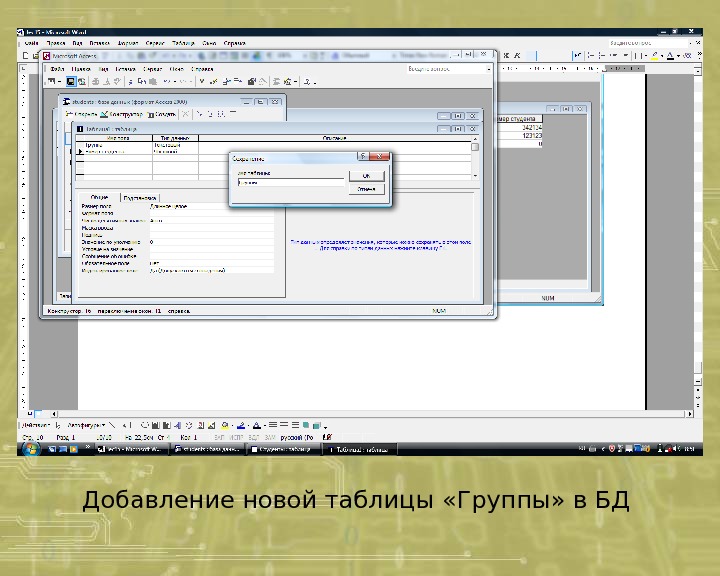Open Автофигуры menu on the Drawing toolbar
The image size is (720, 576).
point(86,425)
